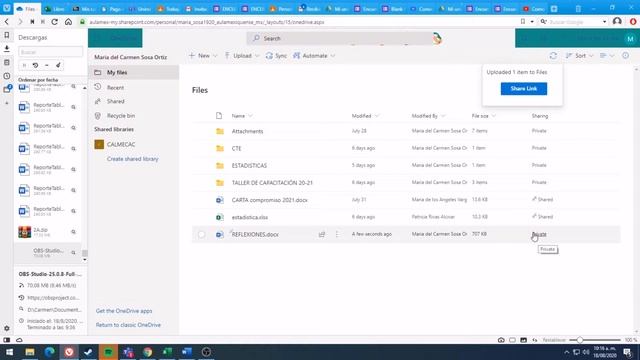The width and height of the screenshot is (640, 360).
Task: Open the Vivaldi history panel clock icon
Action: tap(7, 76)
